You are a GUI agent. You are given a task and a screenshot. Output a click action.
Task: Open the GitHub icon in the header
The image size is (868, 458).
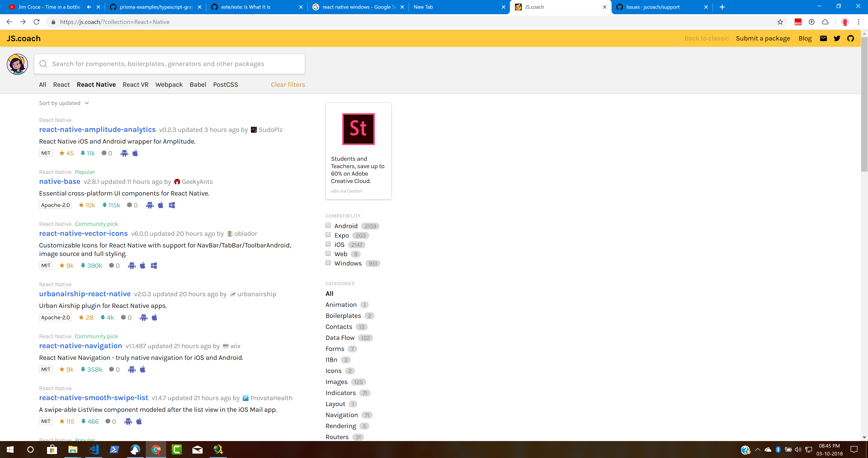pyautogui.click(x=850, y=38)
